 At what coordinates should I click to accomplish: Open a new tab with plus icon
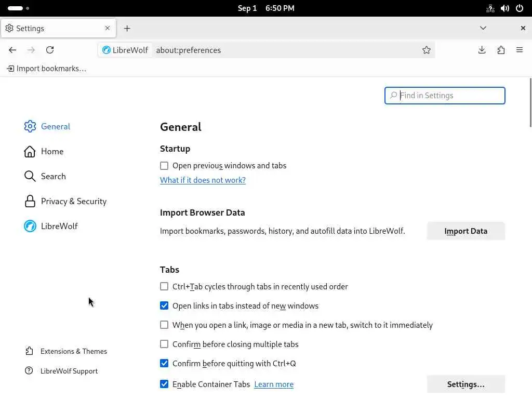point(127,28)
